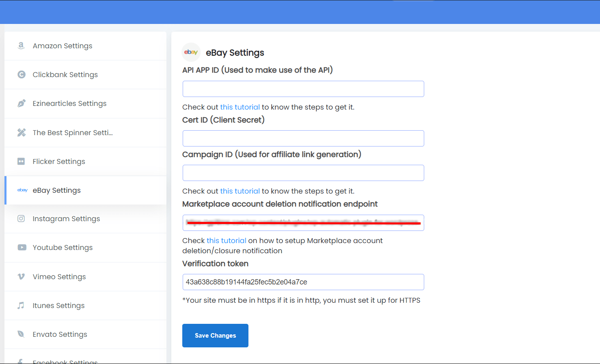Open the Facebook Settings section
The image size is (600, 364).
[65, 360]
